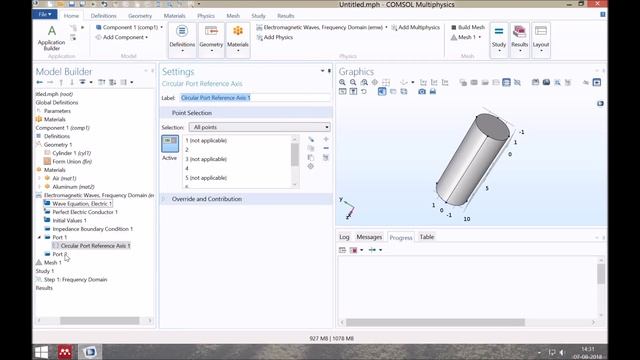The image size is (640, 360).
Task: Toggle the Active selection button
Action: click(x=170, y=144)
